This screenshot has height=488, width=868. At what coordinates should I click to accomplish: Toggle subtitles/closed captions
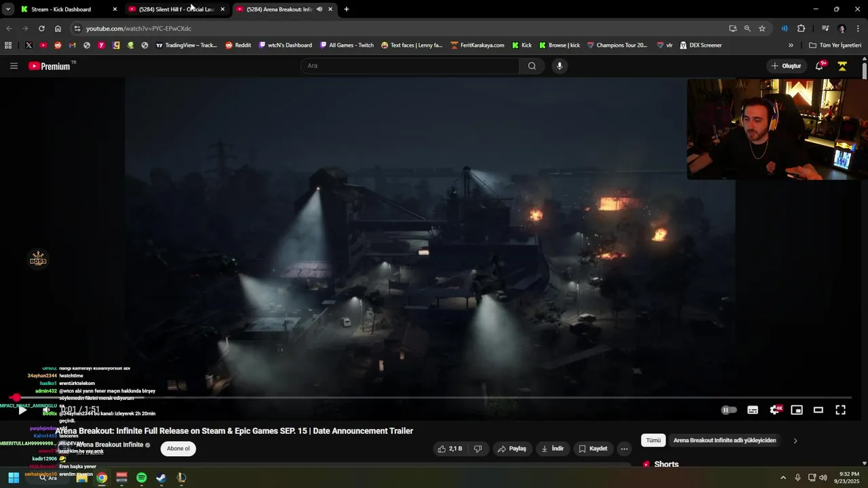point(753,410)
